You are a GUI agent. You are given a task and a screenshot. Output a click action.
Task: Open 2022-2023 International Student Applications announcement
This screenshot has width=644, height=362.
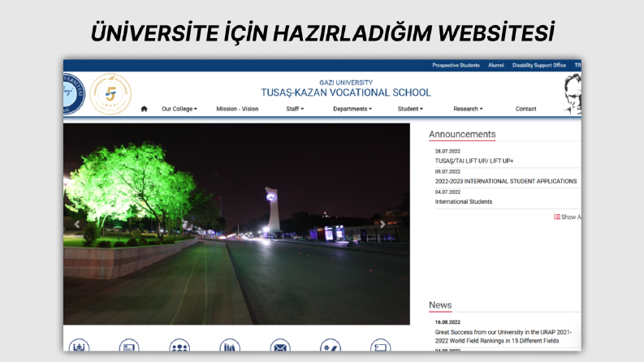coord(506,181)
